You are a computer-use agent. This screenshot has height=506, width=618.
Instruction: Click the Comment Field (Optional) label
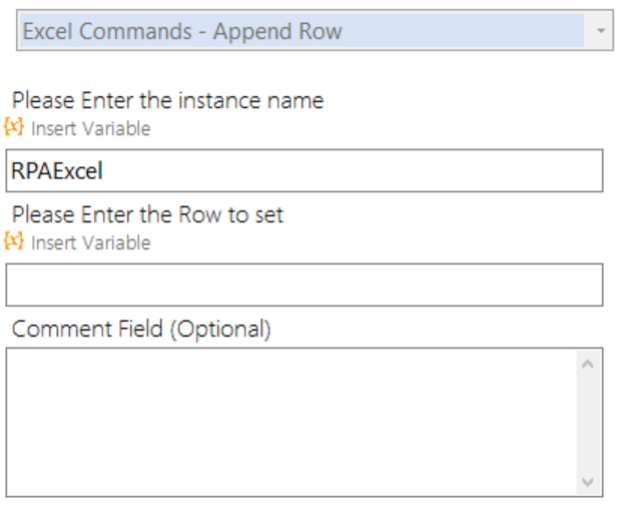coord(141,329)
